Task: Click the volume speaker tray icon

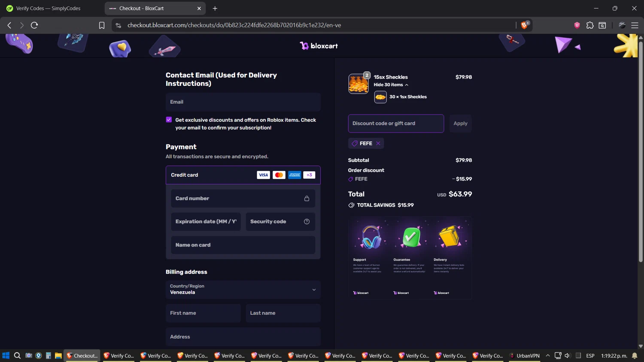Action: [x=568, y=356]
